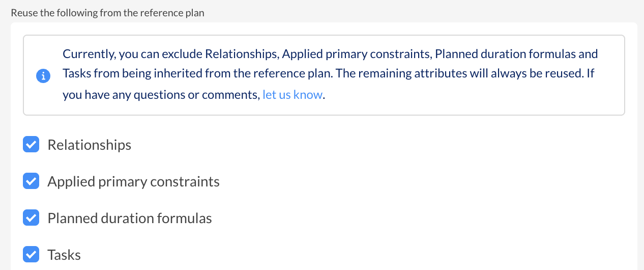Click 'Tasks from being inherited' in the info notice

click(129, 73)
